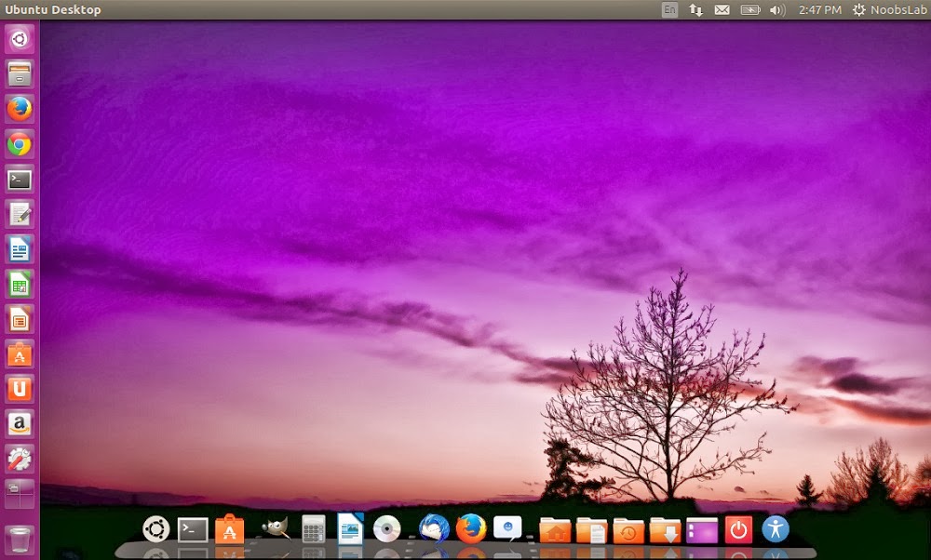Open the Downloads folder in the dock
The width and height of the screenshot is (931, 560).
665,529
